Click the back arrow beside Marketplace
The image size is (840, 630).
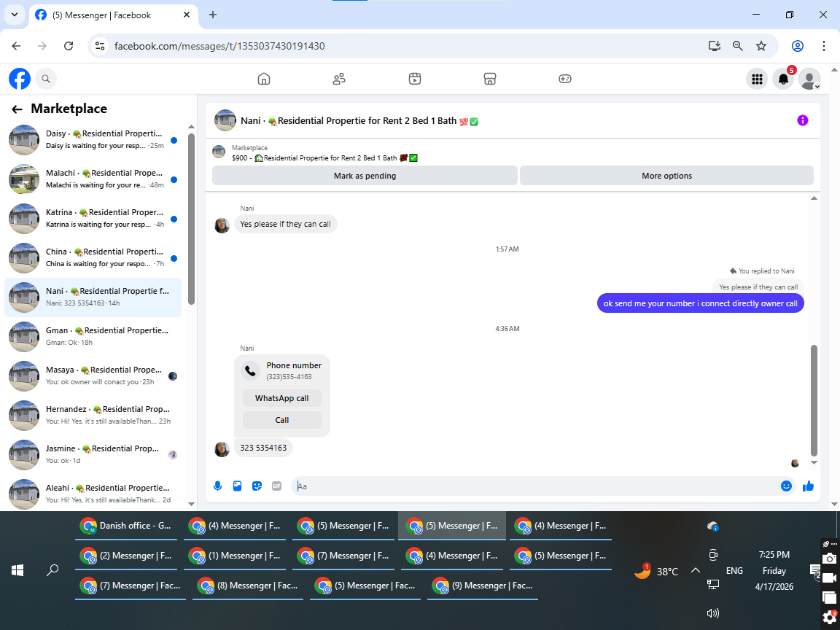(17, 109)
